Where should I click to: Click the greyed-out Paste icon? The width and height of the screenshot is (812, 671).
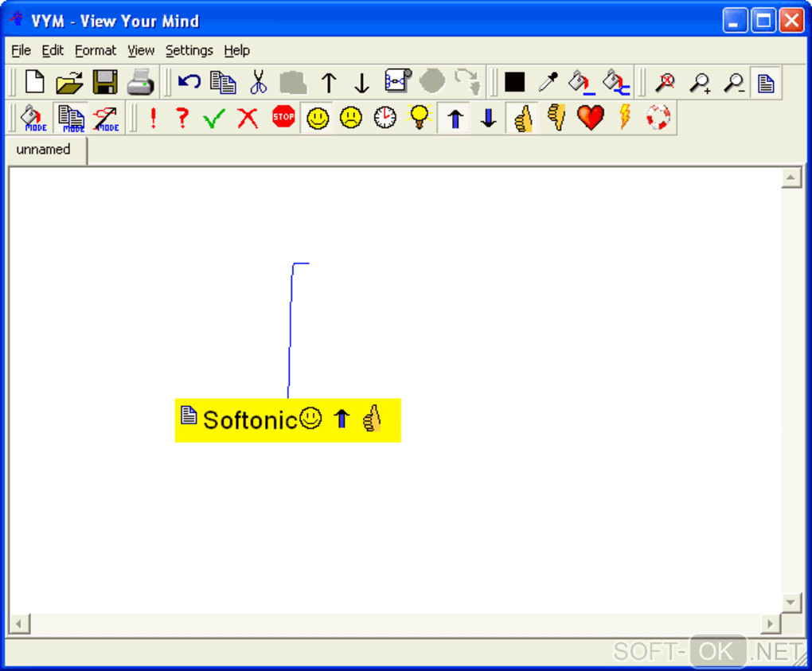(294, 82)
